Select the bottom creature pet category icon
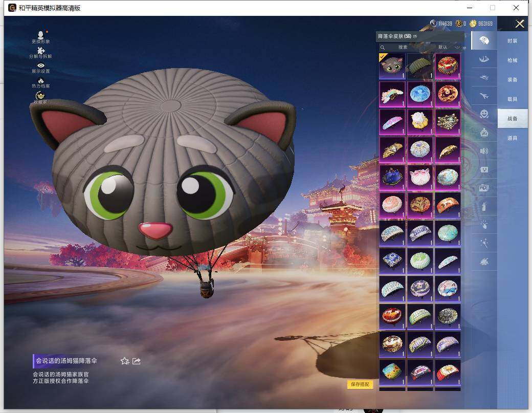The height and width of the screenshot is (413, 532). pyautogui.click(x=484, y=262)
